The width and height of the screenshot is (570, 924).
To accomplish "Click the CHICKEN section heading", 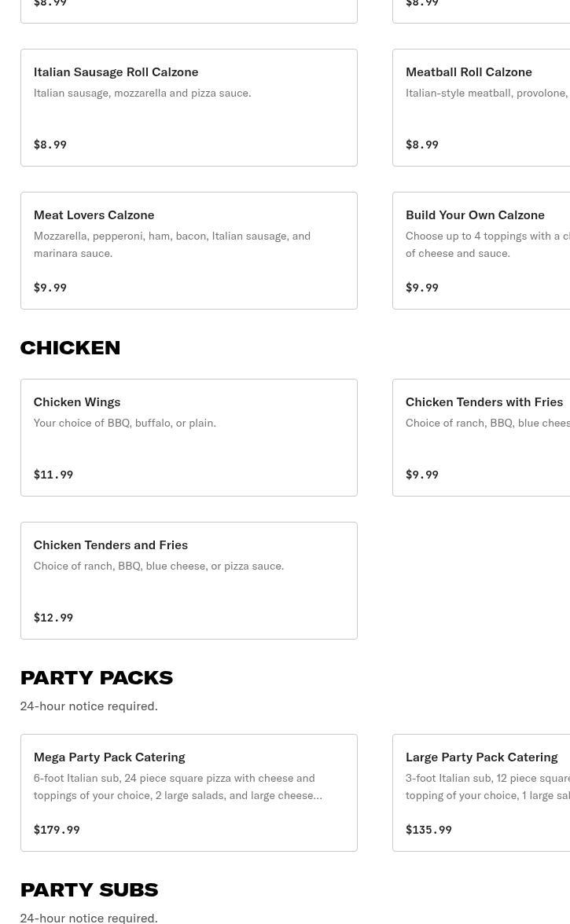I will pos(70,347).
